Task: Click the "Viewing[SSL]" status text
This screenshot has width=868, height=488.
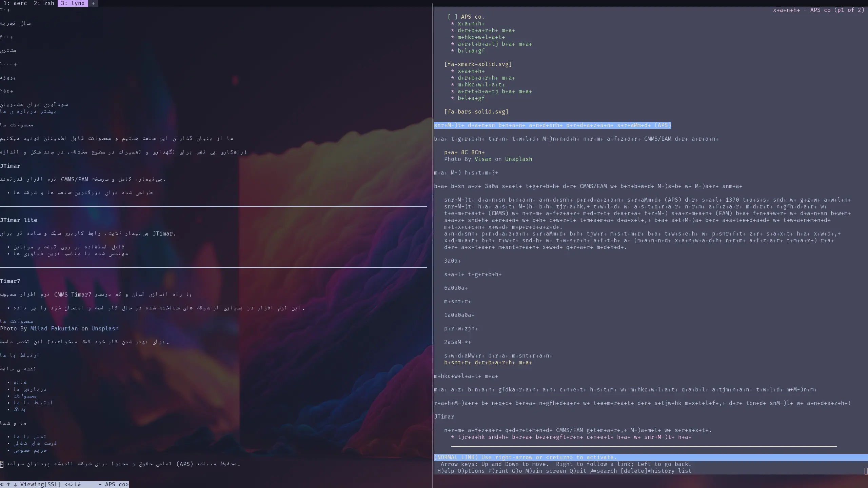Action: pyautogui.click(x=41, y=484)
